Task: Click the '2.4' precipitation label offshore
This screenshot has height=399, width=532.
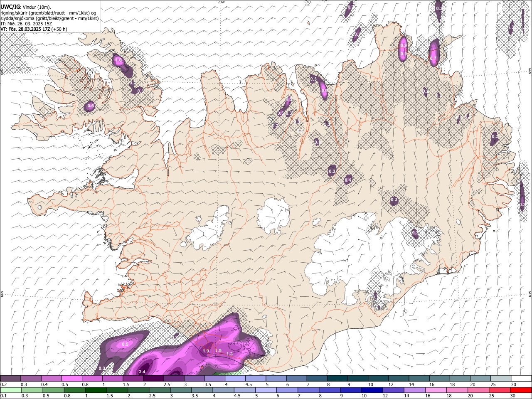Action: (142, 372)
